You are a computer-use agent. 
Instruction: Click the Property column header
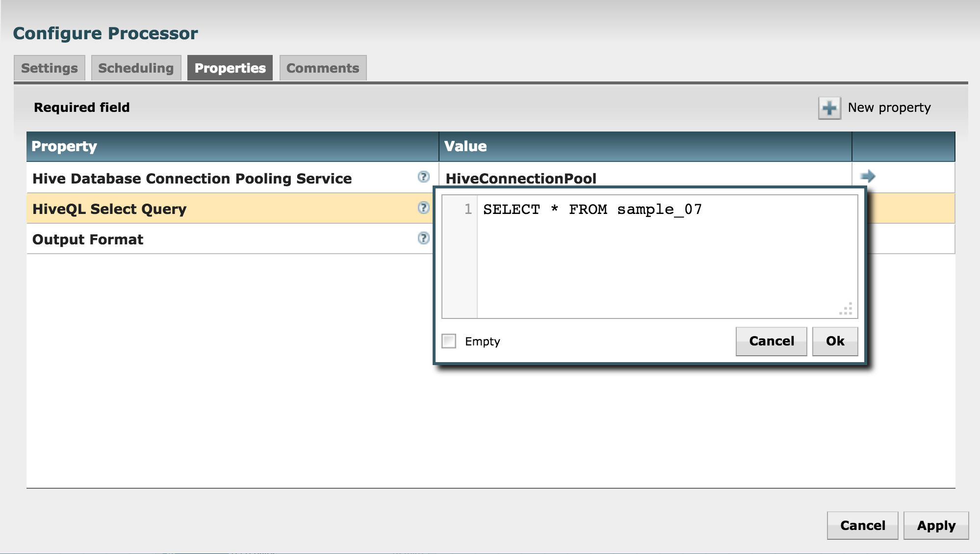point(64,146)
